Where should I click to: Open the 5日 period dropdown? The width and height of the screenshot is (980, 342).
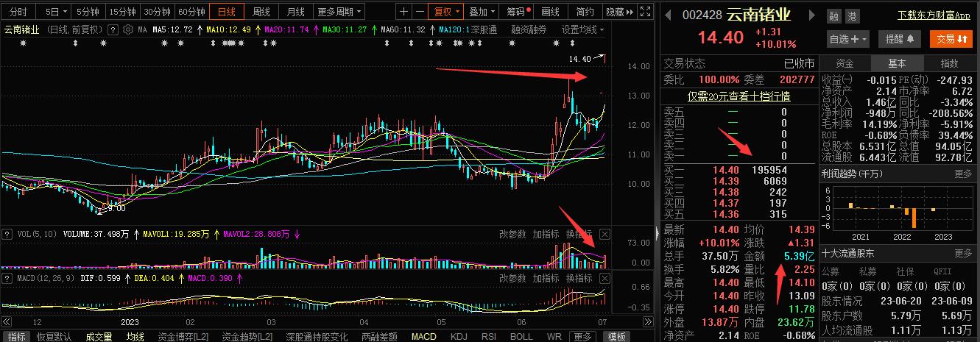click(x=55, y=12)
